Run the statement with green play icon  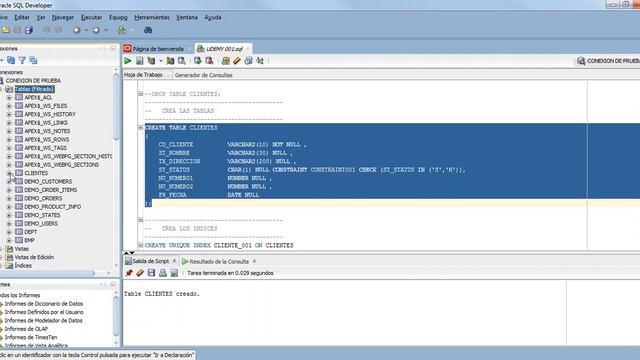[x=128, y=61]
